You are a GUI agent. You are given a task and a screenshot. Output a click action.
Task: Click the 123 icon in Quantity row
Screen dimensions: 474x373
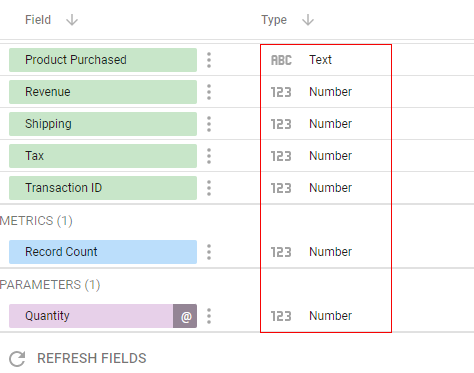click(x=281, y=316)
